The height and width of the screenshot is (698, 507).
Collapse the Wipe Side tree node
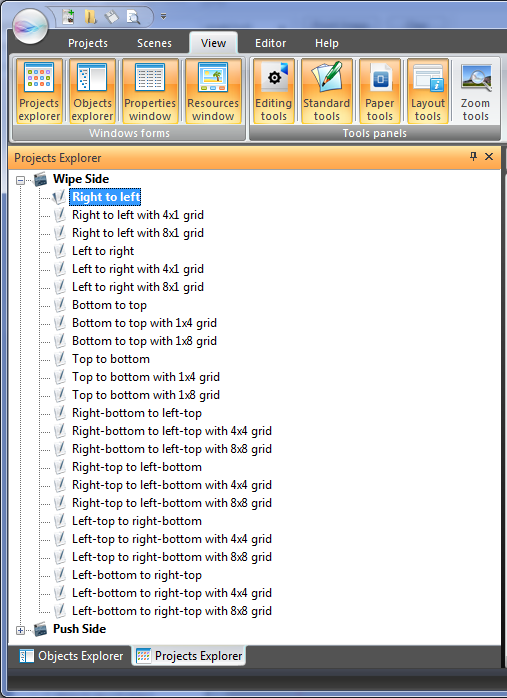(20, 180)
